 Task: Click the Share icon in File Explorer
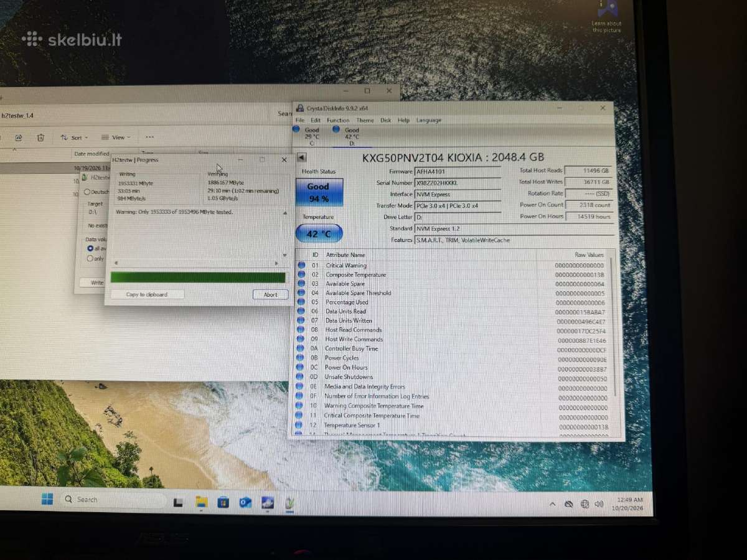(18, 138)
